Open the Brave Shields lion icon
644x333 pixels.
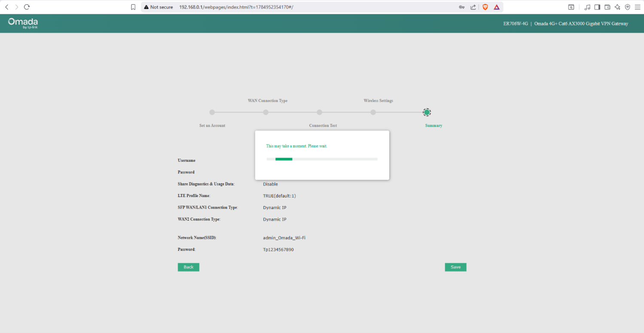pyautogui.click(x=485, y=7)
